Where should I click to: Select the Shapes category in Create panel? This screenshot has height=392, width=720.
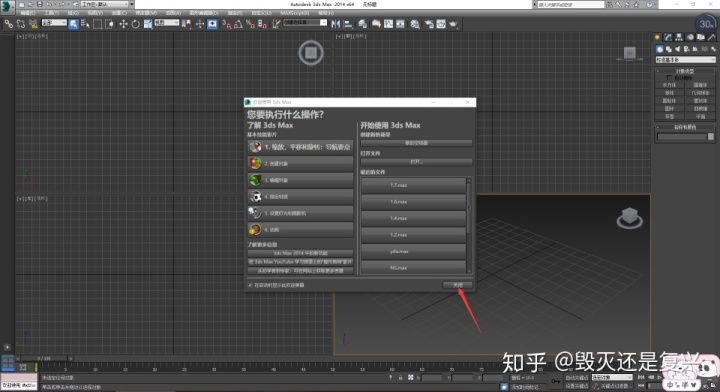point(669,49)
